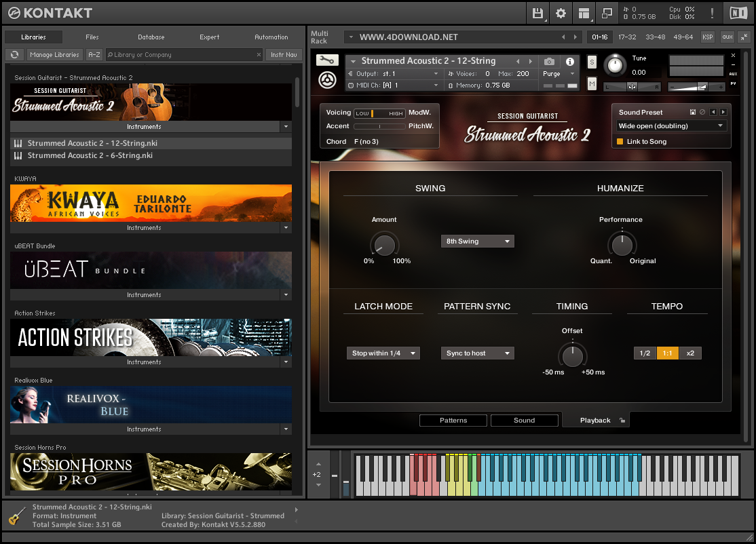Open Strummed Acoustic 2 - 6-String.nki
Image resolution: width=756 pixels, height=544 pixels.
tap(90, 155)
